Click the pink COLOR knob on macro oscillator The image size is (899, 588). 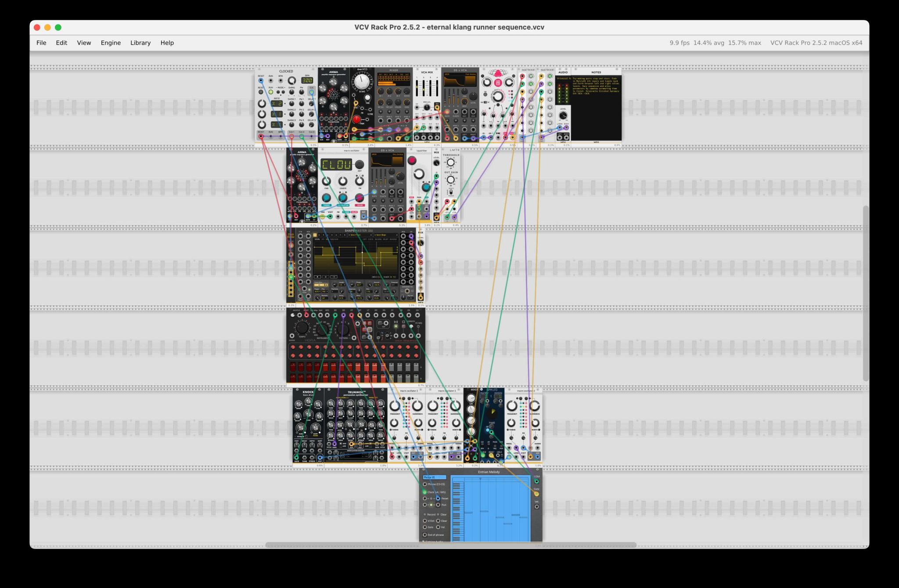360,198
